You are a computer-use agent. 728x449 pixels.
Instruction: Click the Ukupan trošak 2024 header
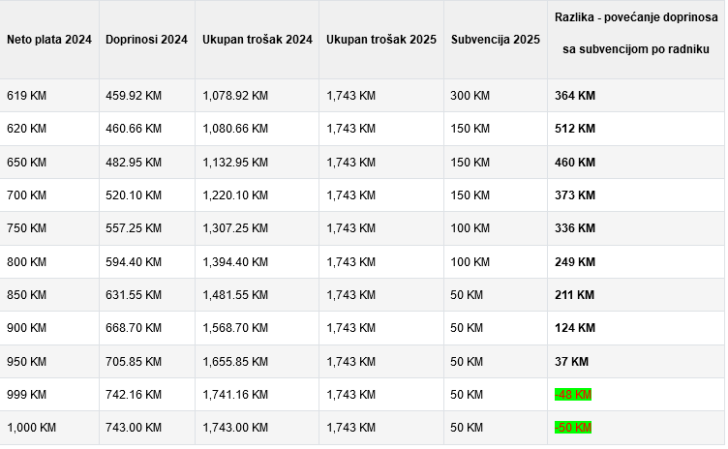(x=257, y=39)
